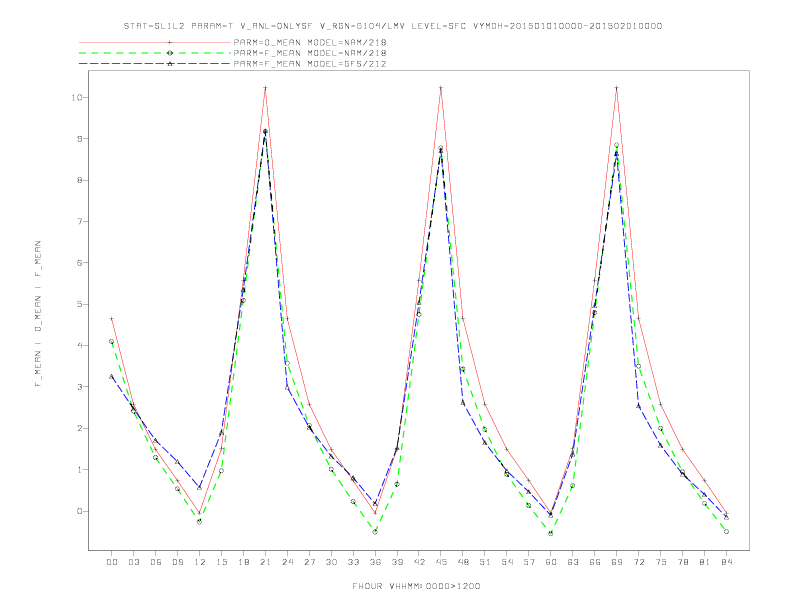Click the red line peak at hour 45

click(441, 88)
